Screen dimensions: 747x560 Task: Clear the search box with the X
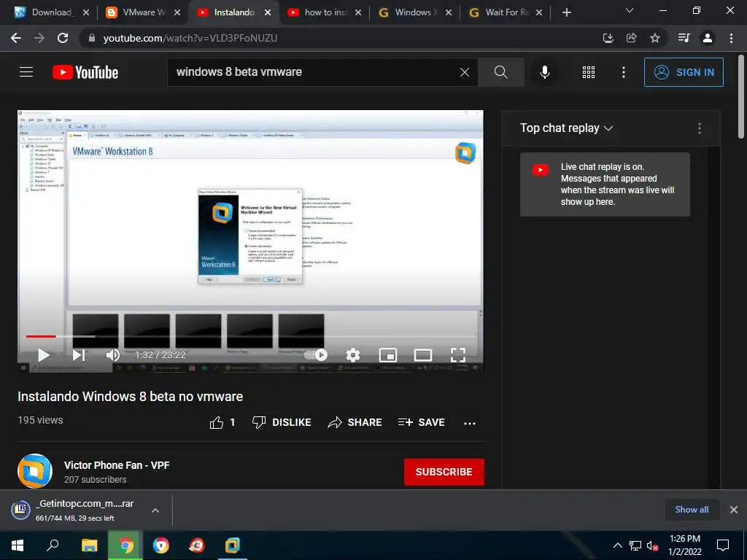[465, 72]
